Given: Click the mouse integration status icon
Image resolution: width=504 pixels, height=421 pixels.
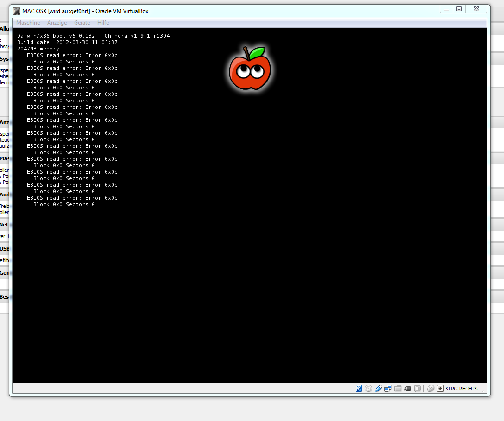Looking at the screenshot, I should click(x=430, y=389).
